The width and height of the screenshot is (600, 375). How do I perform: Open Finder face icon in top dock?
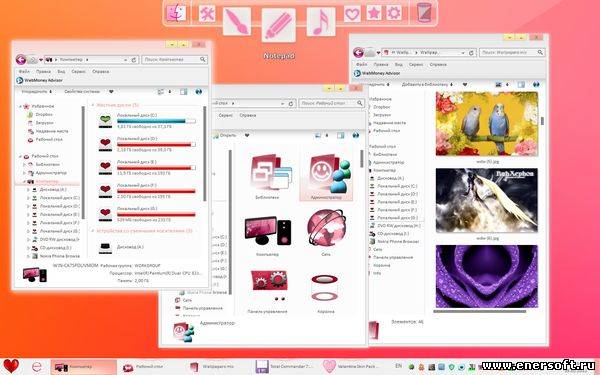[x=176, y=13]
